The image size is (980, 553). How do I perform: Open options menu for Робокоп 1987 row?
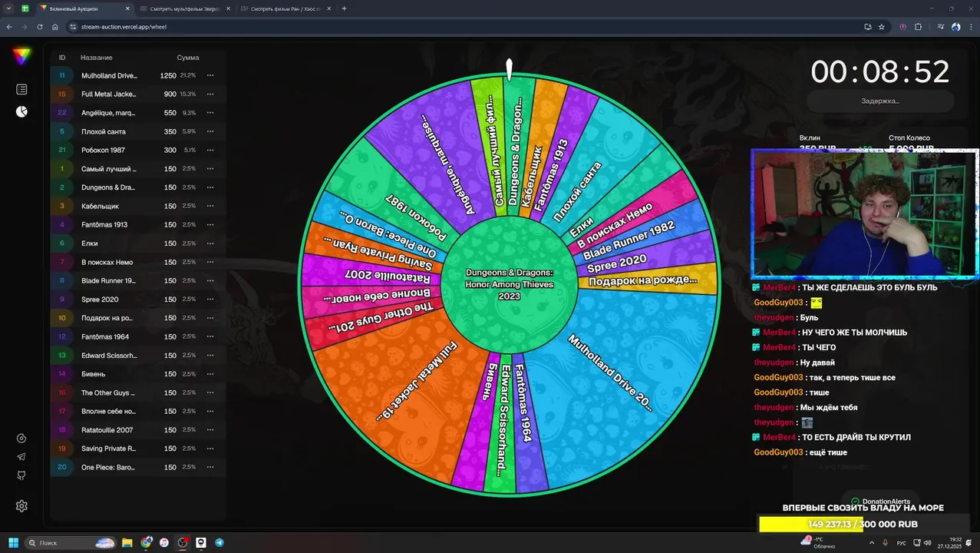click(x=210, y=150)
